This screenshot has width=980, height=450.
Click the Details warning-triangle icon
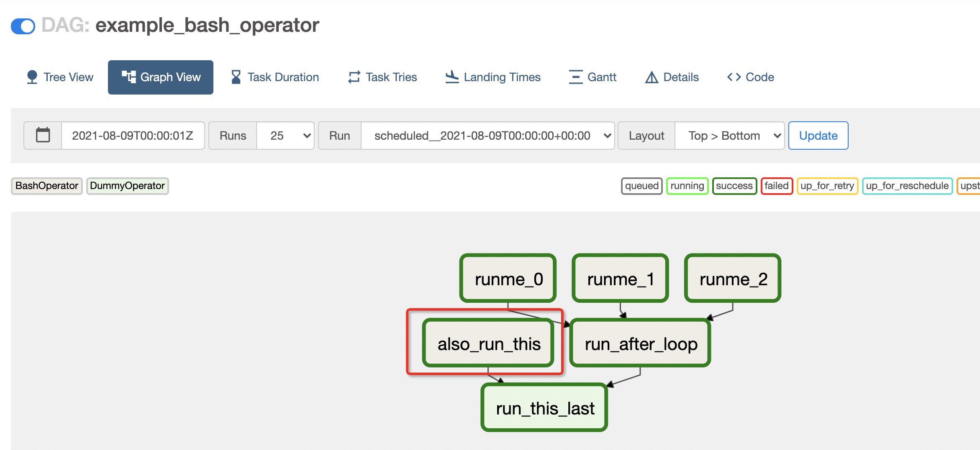(x=652, y=77)
